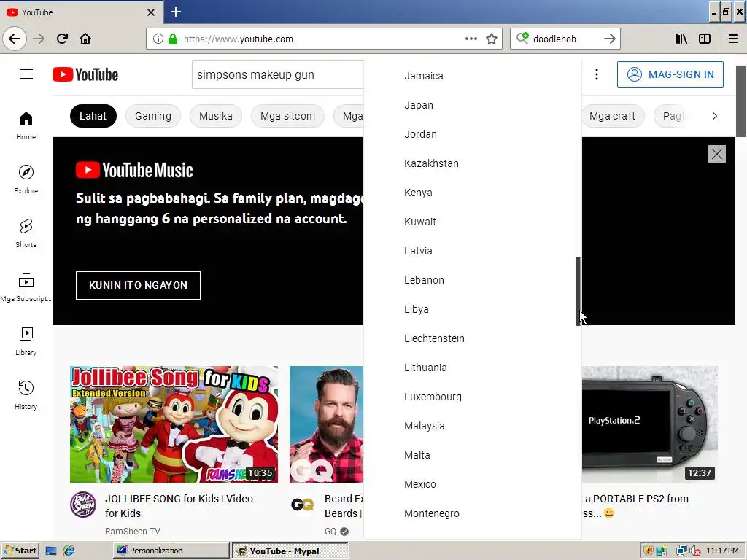Open the JOLLIBEE SONG for Kids video title
This screenshot has height=560, width=747.
pyautogui.click(x=179, y=506)
